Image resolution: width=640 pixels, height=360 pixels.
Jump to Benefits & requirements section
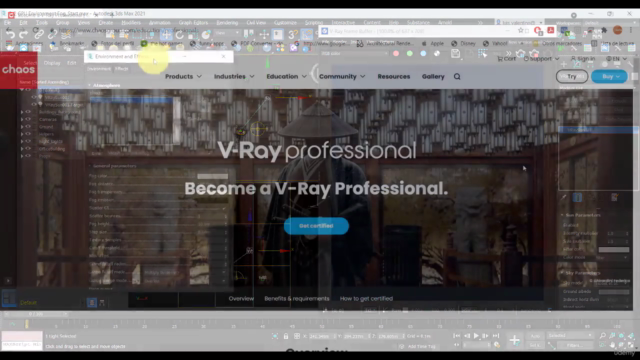pyautogui.click(x=297, y=298)
